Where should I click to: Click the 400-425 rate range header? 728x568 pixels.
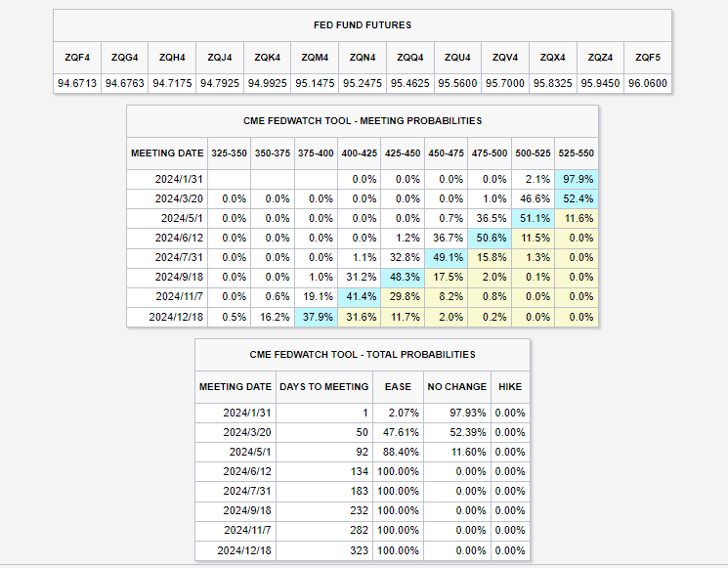[x=360, y=153]
